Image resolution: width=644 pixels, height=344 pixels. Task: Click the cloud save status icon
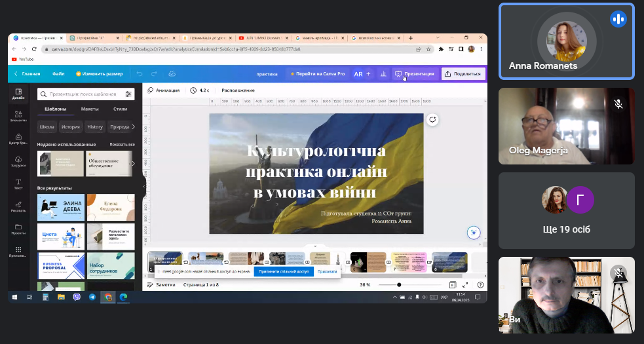coord(172,74)
